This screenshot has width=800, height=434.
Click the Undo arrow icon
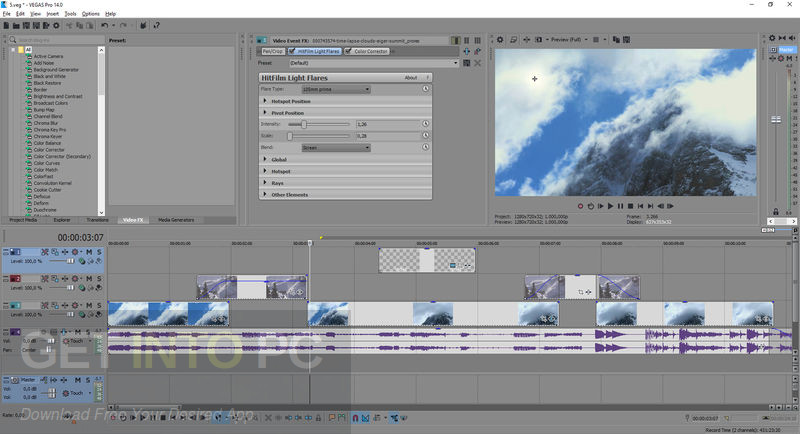point(105,25)
